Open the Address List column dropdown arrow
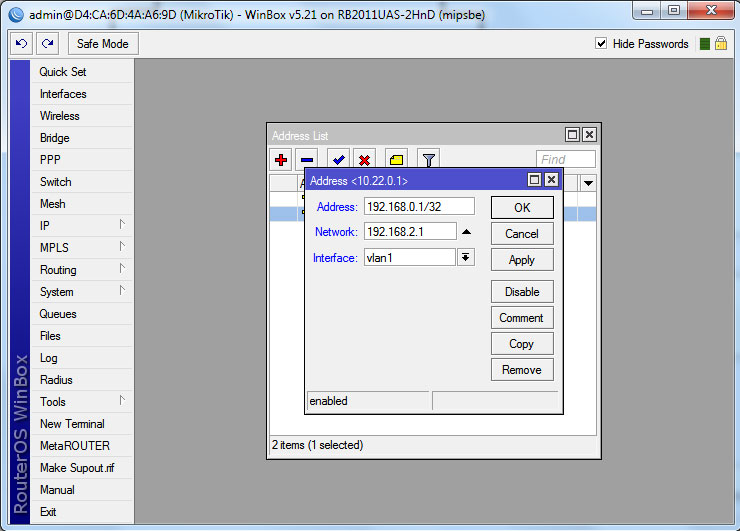This screenshot has width=740, height=531. click(588, 183)
